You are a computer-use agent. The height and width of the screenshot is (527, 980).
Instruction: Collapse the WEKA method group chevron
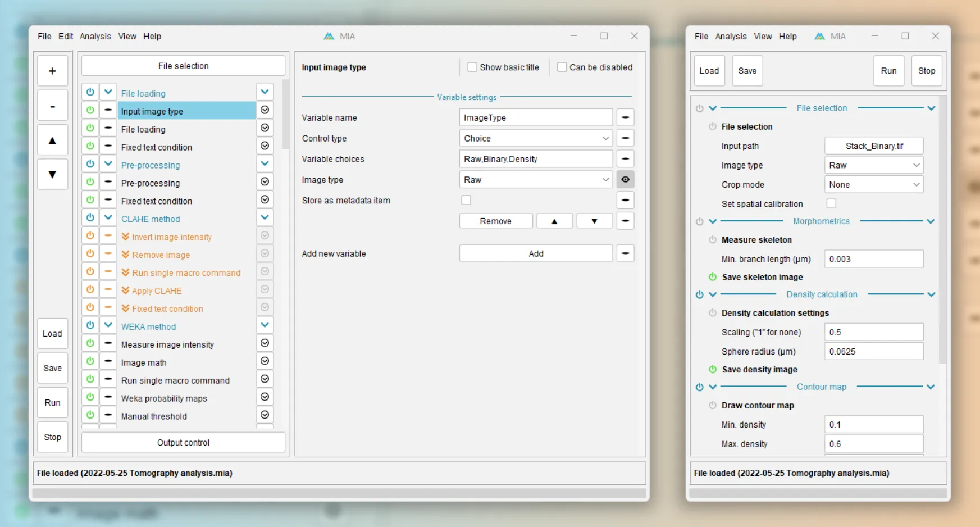pos(108,325)
